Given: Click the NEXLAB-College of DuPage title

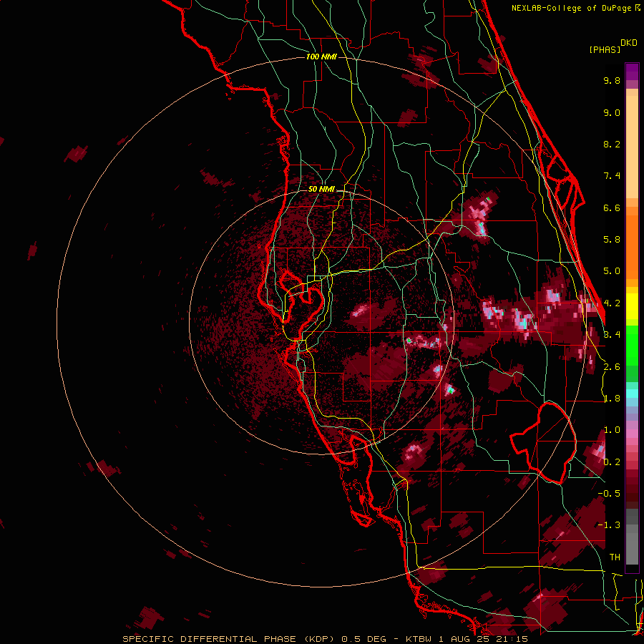Looking at the screenshot, I should (572, 8).
